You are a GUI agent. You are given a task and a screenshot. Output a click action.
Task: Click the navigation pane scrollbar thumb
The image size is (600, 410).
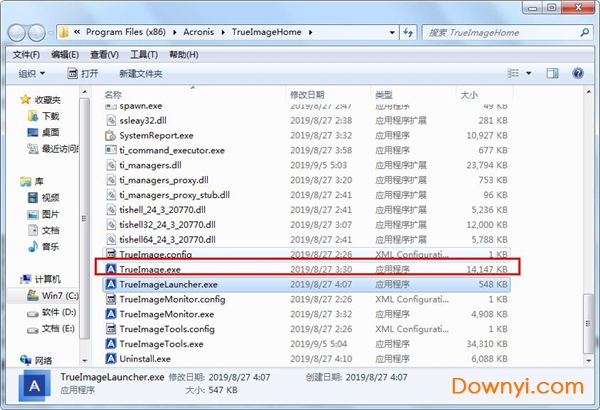pyautogui.click(x=85, y=218)
